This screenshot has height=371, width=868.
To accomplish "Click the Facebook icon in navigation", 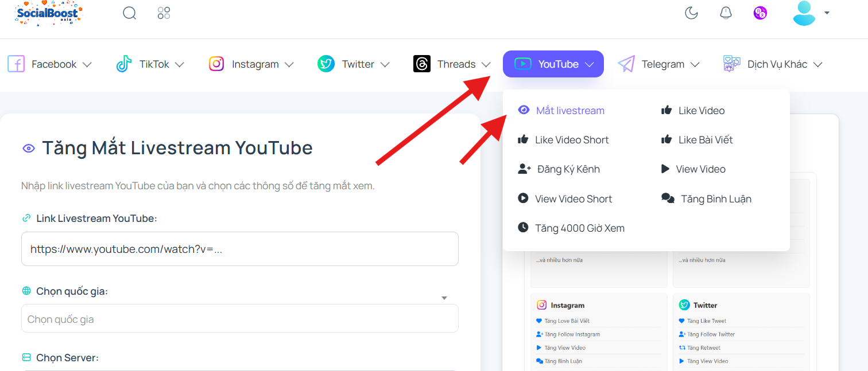I will (16, 64).
